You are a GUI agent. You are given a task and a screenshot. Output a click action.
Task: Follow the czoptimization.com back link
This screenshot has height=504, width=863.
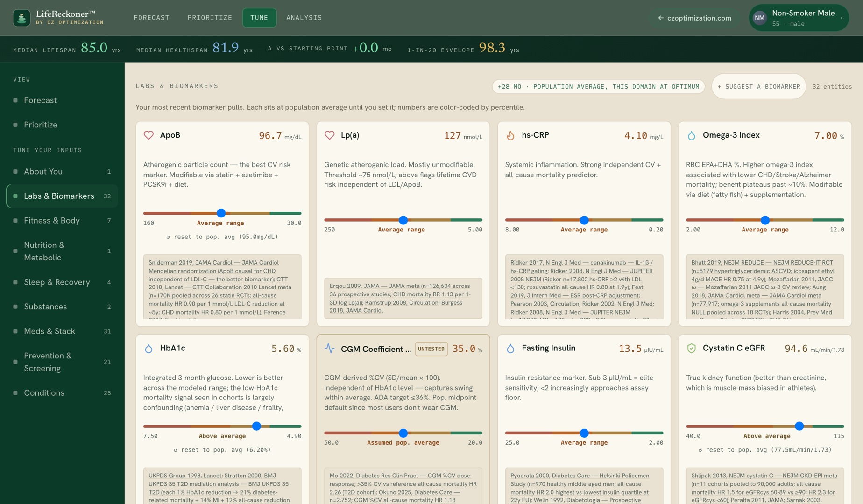coord(694,18)
